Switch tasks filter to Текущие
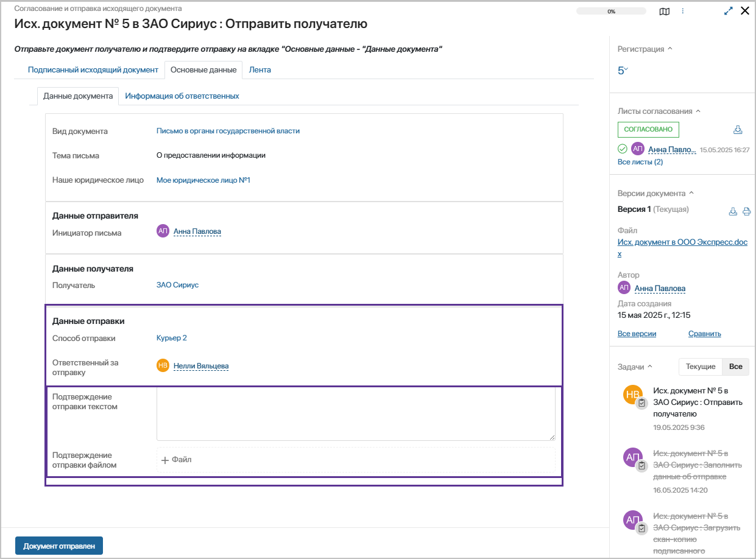 pos(700,367)
